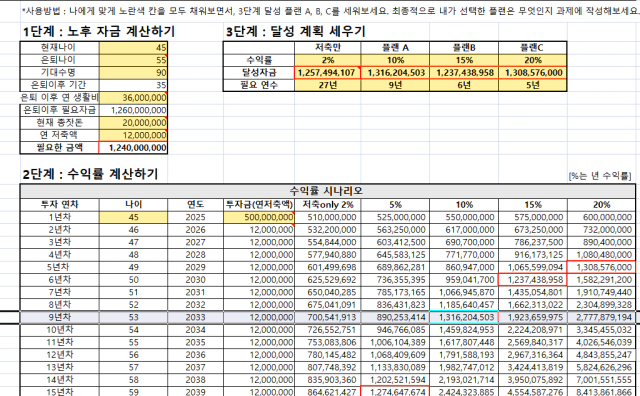Select the 수익률 시나리오 table header
640x396 pixels.
(326, 191)
